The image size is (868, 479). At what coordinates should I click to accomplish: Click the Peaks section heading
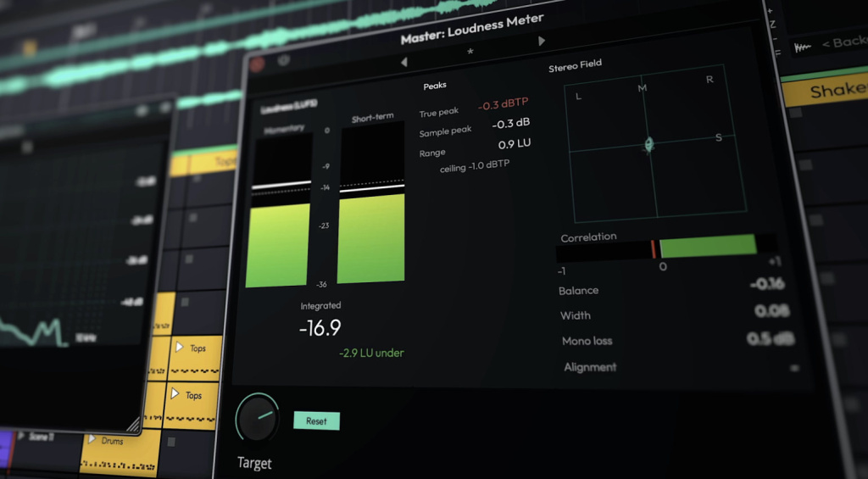click(x=435, y=86)
